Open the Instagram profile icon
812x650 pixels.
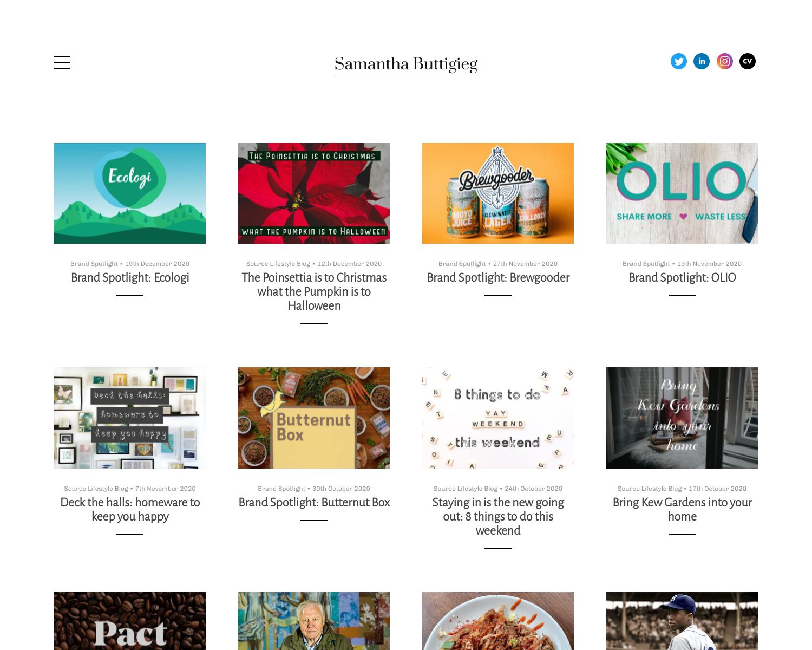(725, 61)
